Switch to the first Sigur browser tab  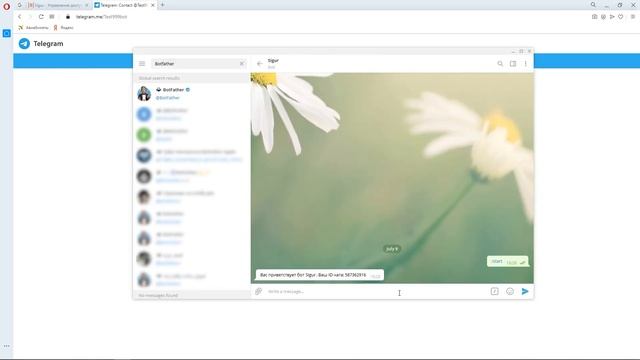[57, 5]
